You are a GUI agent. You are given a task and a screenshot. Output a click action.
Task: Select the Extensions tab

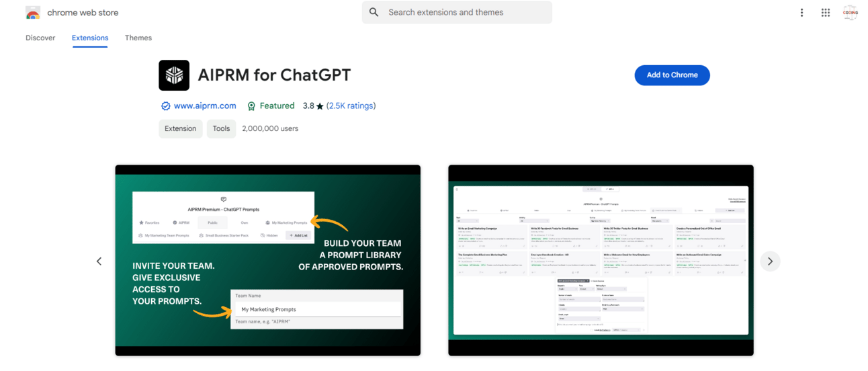(x=90, y=38)
